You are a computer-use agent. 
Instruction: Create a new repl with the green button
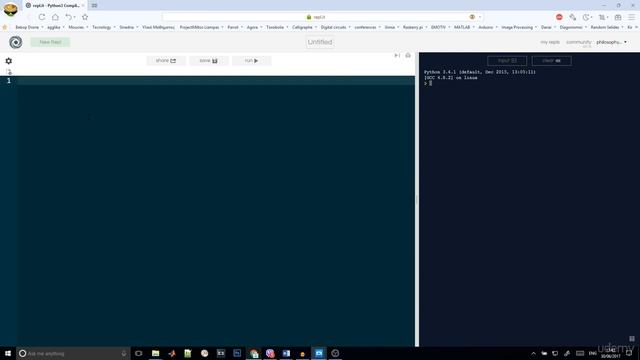(x=50, y=42)
